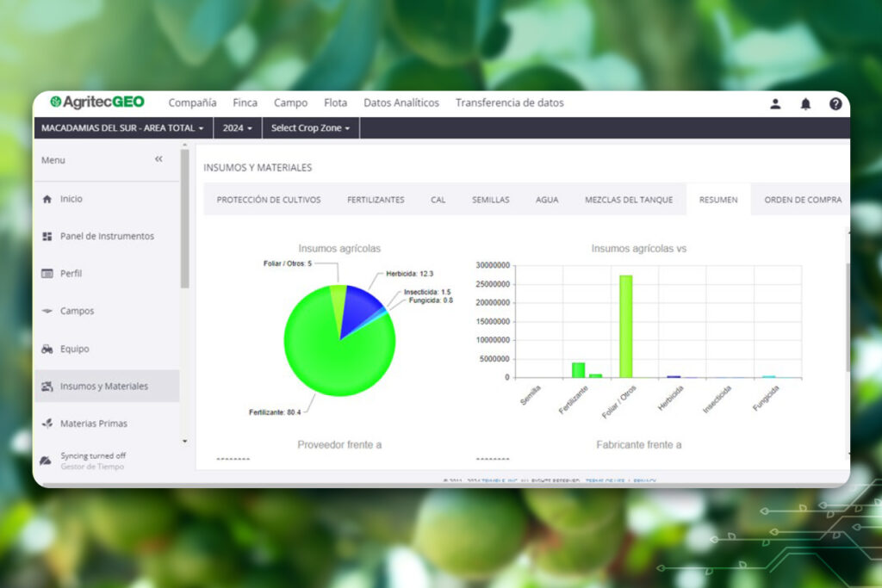The image size is (882, 588).
Task: Open the notifications bell
Action: click(806, 102)
